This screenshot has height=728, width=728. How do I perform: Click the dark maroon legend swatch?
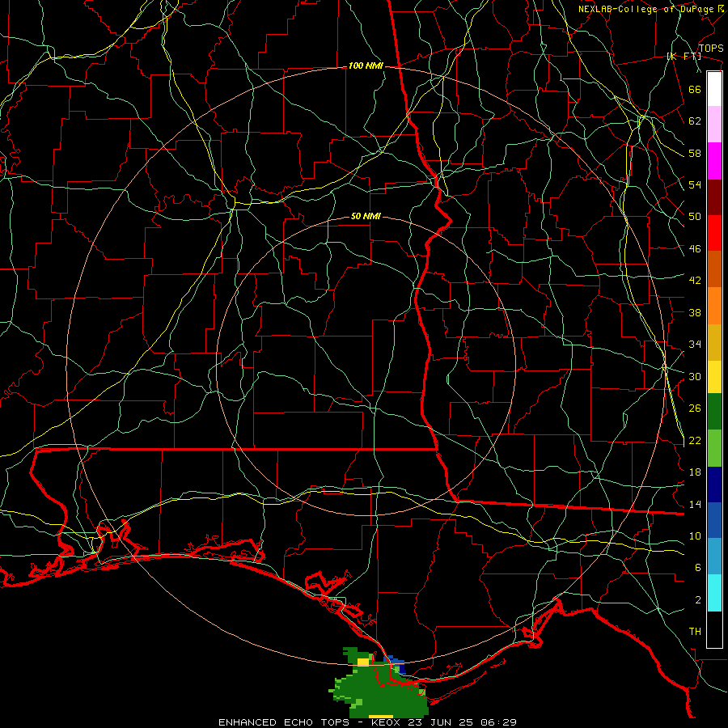click(714, 197)
